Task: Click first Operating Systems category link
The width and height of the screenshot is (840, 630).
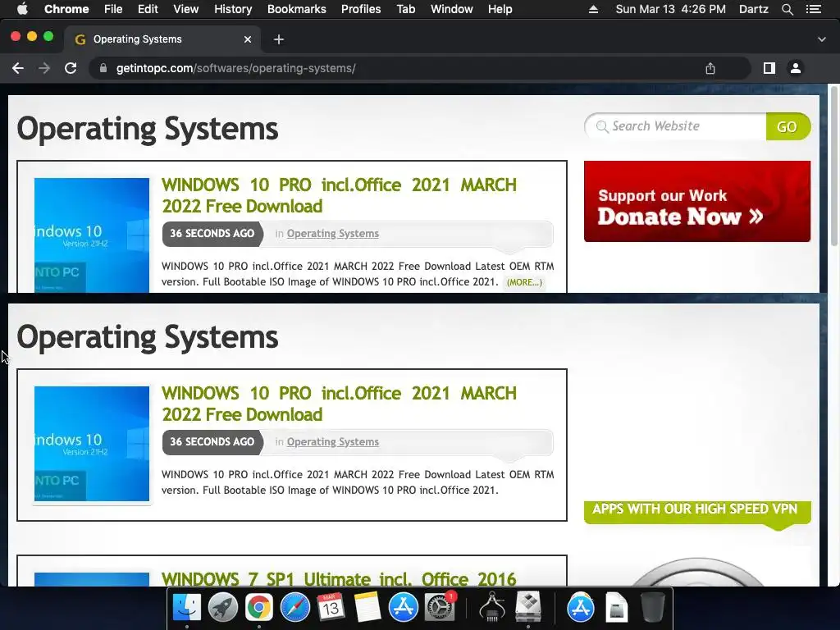Action: click(333, 234)
